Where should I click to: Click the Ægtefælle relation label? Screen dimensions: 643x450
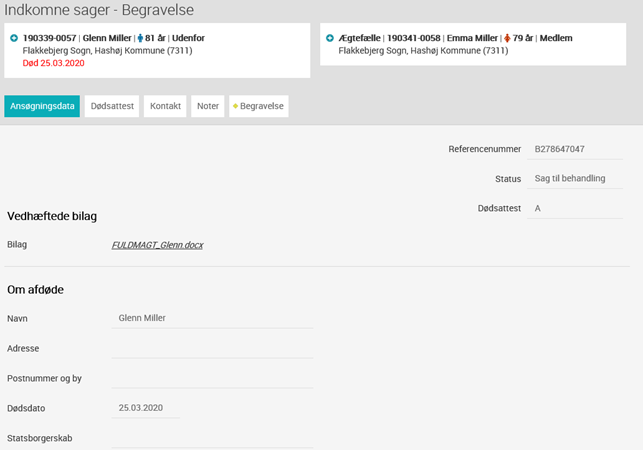(359, 38)
